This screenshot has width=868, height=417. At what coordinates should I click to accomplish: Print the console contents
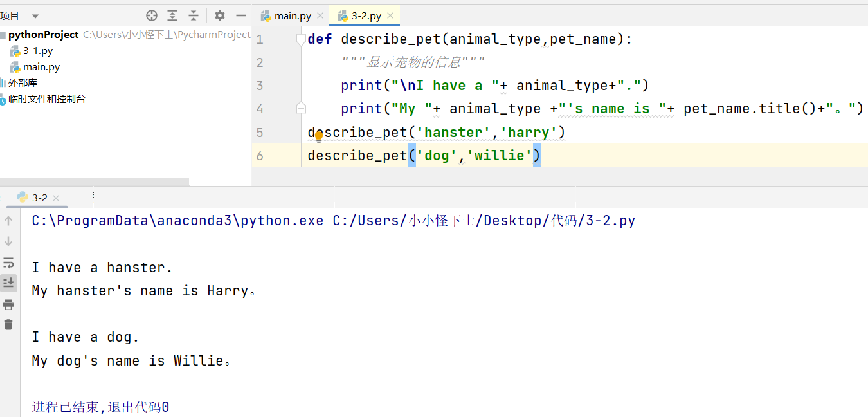(8, 304)
